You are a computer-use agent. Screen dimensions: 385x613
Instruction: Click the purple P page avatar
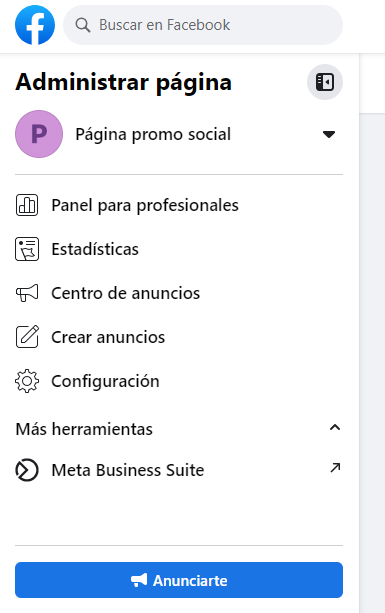[x=39, y=134]
